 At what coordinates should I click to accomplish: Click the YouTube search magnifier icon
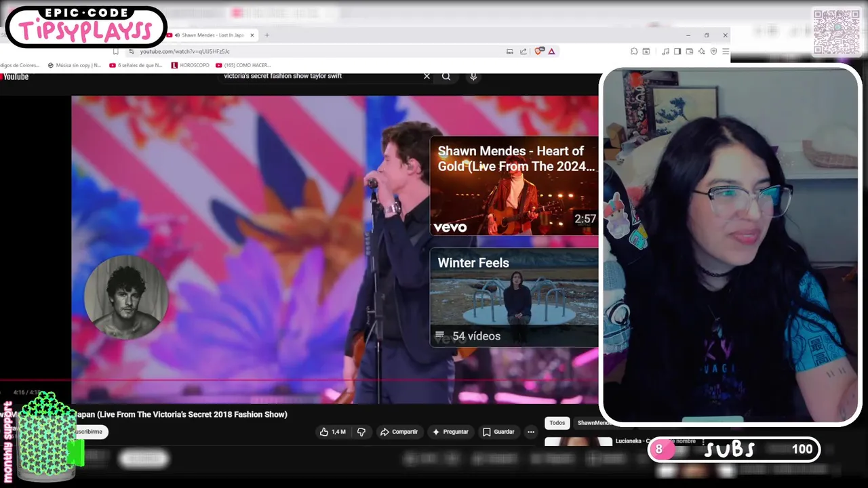tap(446, 76)
